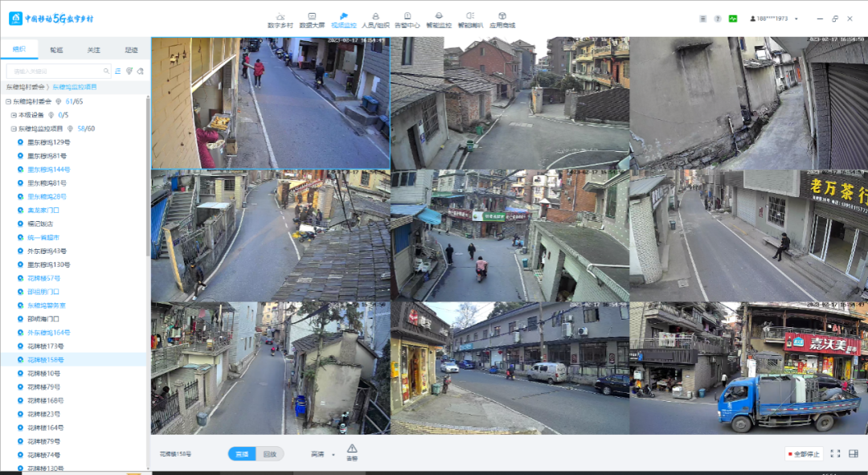Viewport: 868px width, 475px height.
Task: Open the split-screen layout selector
Action: 854,454
